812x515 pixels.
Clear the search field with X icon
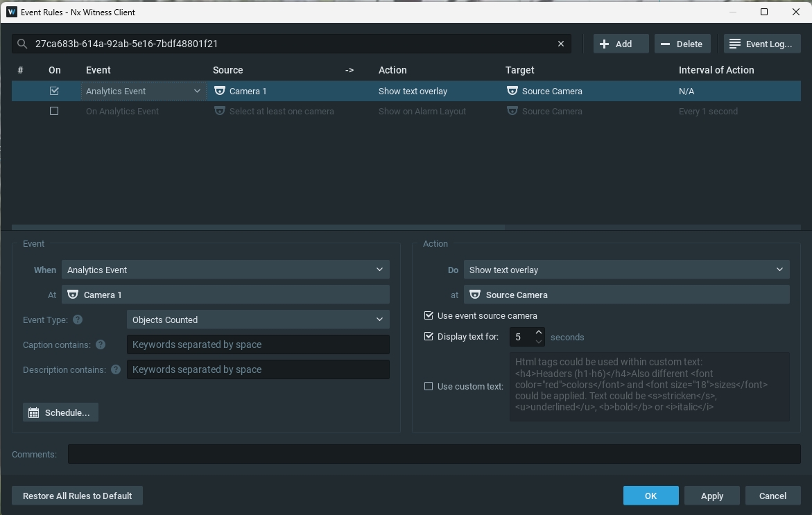[x=561, y=44]
